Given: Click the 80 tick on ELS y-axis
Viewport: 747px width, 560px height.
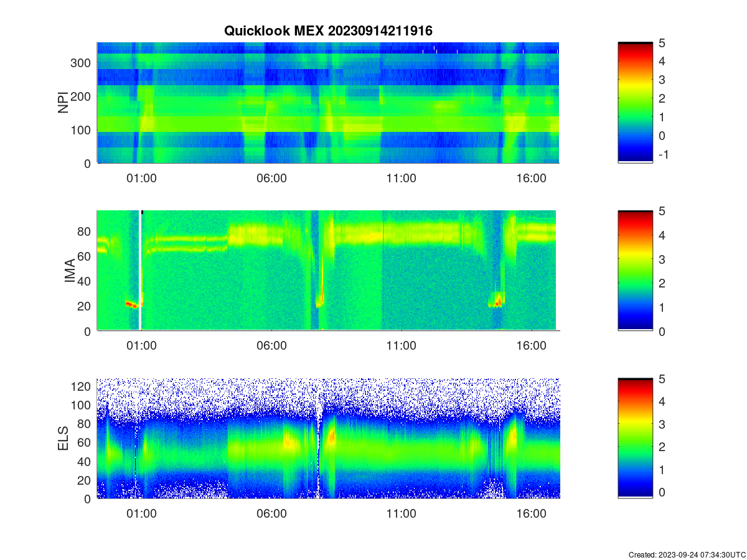Looking at the screenshot, I should [x=85, y=424].
